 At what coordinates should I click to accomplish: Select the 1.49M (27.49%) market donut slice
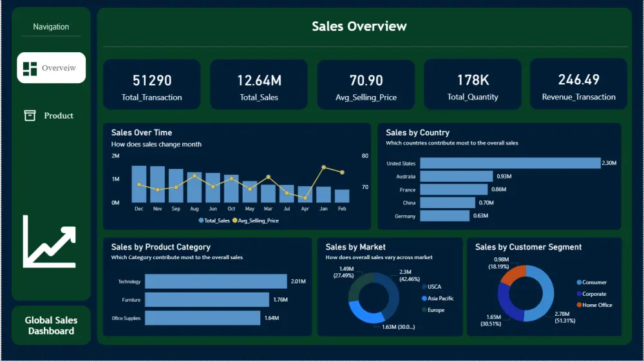(357, 285)
